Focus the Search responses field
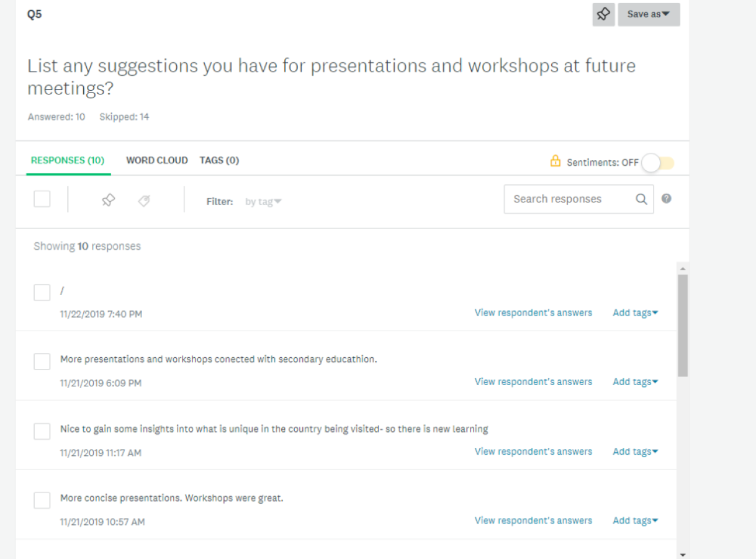The image size is (756, 559). tap(578, 199)
